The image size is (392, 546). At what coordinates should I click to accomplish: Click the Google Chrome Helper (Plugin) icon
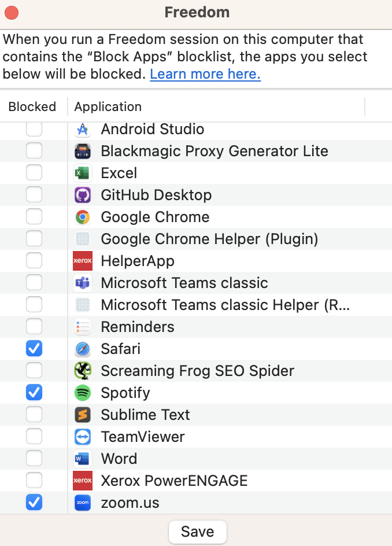83,239
